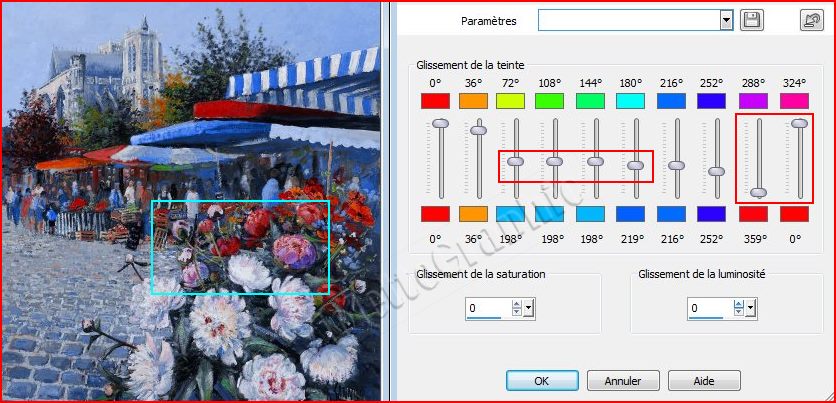Click the reset to default icon
Viewport: 836px width, 403px height.
pyautogui.click(x=811, y=20)
